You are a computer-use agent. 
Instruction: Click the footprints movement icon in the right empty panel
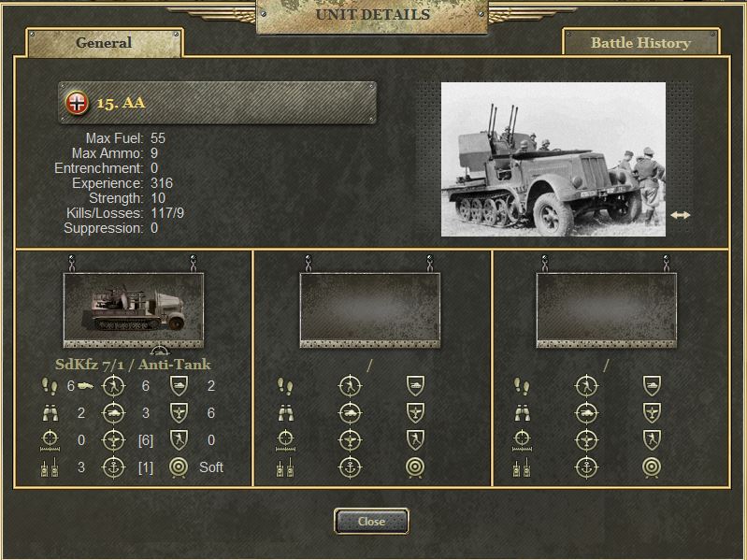tap(522, 386)
